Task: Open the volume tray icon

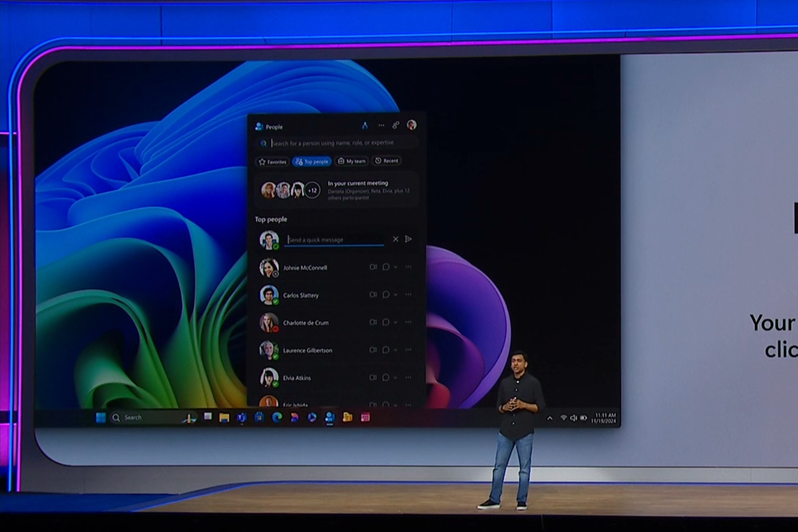Action: [x=573, y=418]
